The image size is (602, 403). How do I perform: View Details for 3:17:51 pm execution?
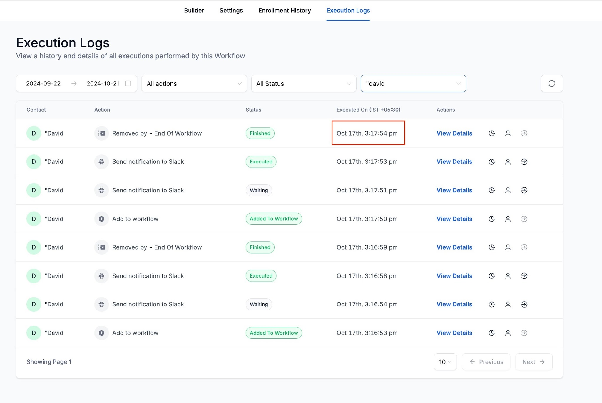click(x=454, y=190)
